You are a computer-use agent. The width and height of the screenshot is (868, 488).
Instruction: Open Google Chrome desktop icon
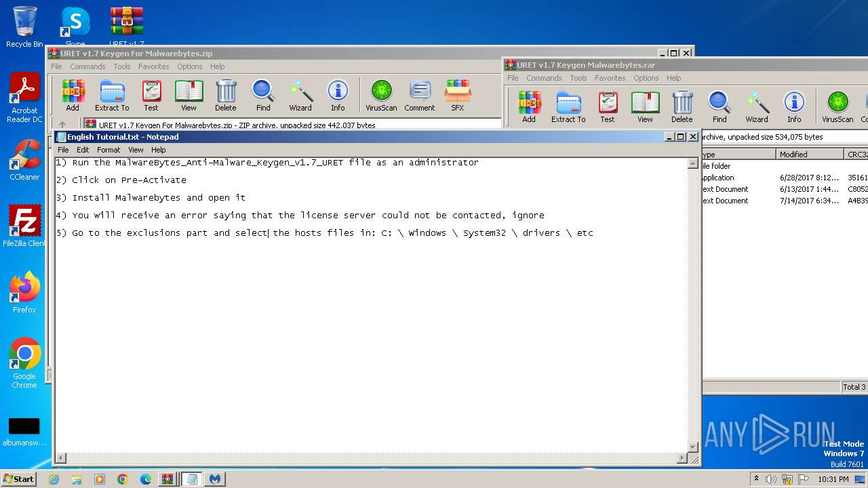tap(24, 363)
